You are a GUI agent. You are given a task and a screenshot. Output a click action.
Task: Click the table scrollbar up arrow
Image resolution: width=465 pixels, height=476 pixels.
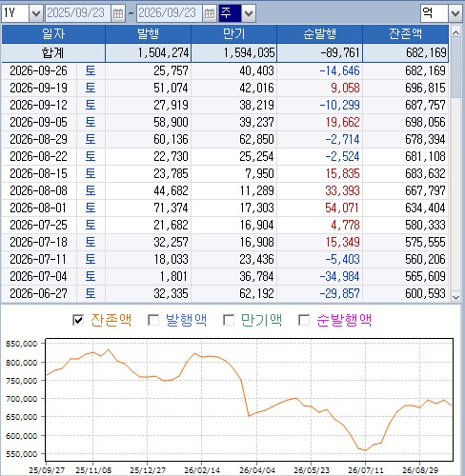pos(455,32)
